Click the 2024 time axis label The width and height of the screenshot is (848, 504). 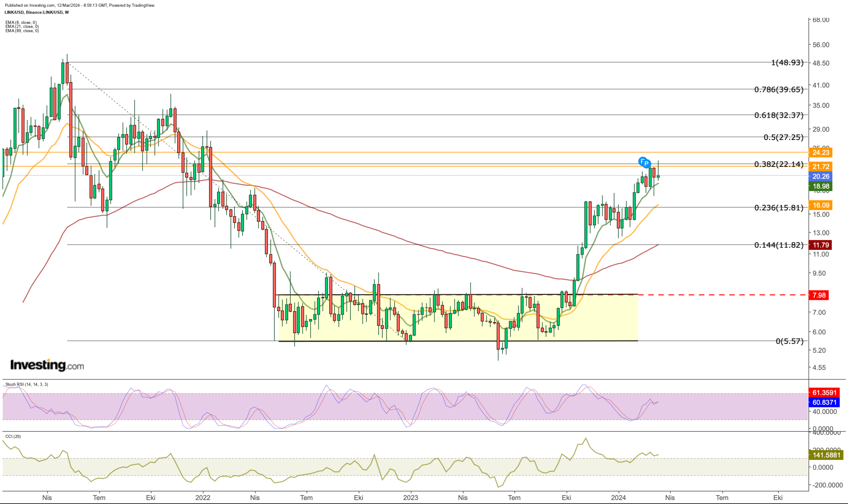(x=618, y=498)
